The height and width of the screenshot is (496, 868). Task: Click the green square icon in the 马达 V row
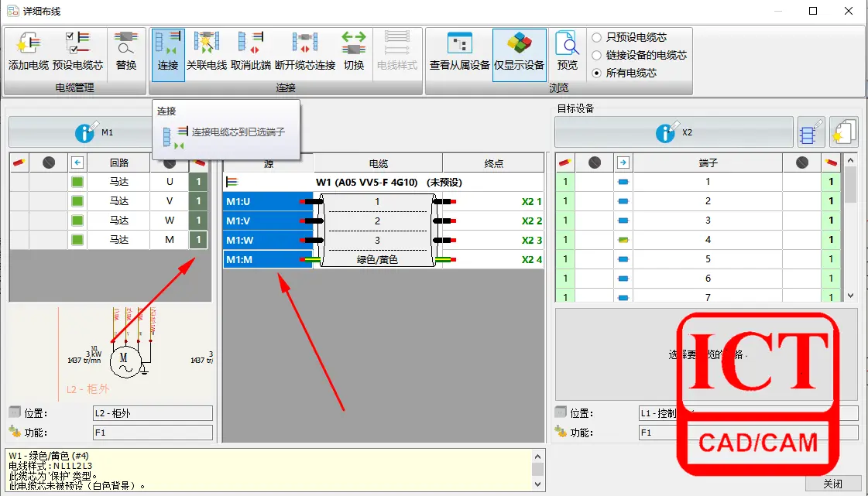pyautogui.click(x=77, y=200)
